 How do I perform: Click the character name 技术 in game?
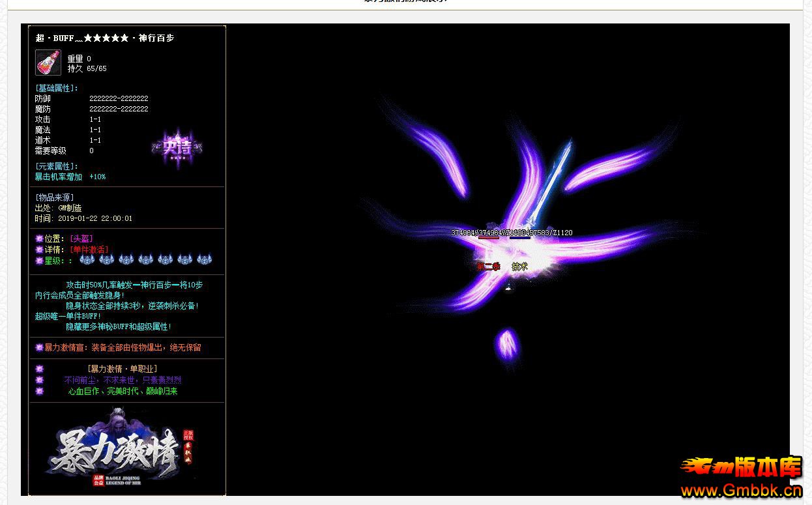point(519,267)
